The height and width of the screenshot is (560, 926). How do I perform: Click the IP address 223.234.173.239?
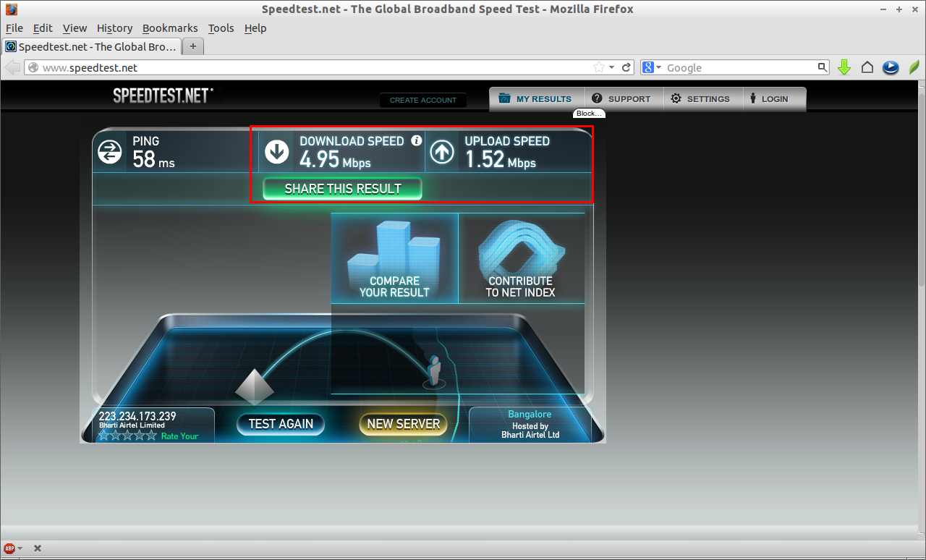coord(137,416)
